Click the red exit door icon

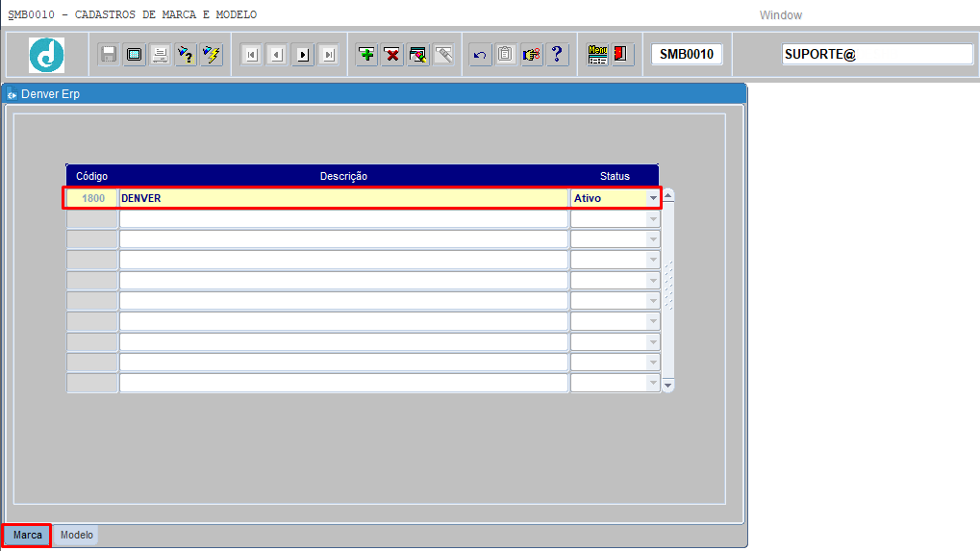[621, 55]
